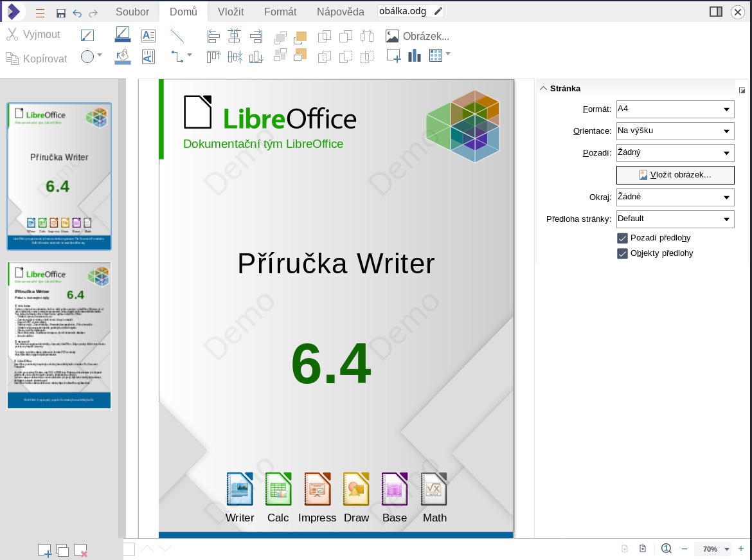Zoom out with the minus button
This screenshot has width=752, height=560.
685,549
